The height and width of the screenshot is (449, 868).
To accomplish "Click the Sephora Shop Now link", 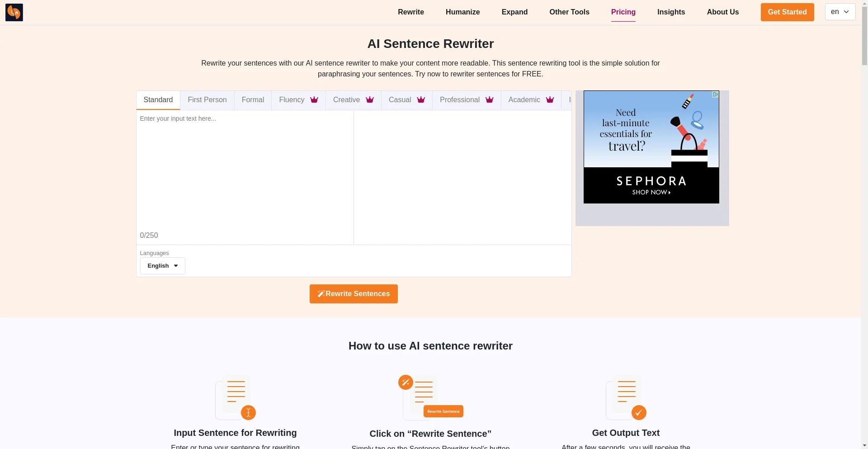I will pos(651,192).
